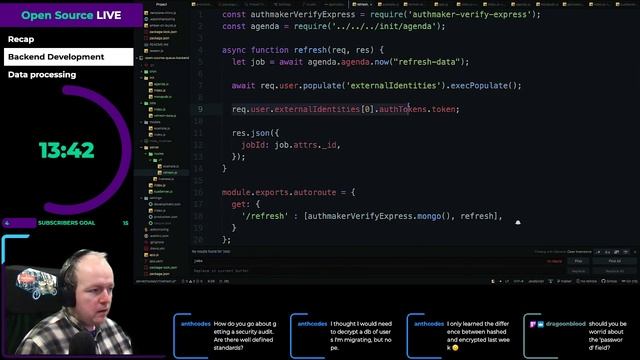Open agenda.js in the init folder

click(162, 84)
